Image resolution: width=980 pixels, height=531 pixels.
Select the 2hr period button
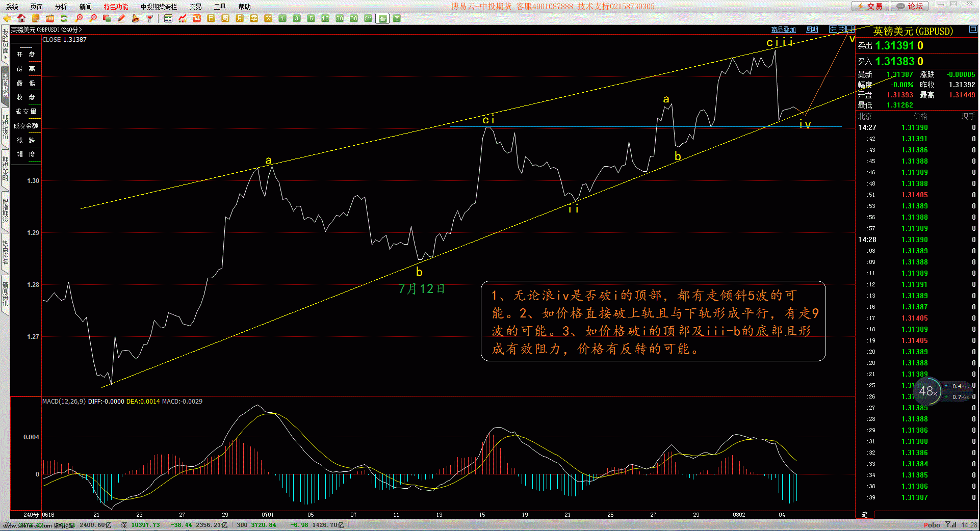368,18
